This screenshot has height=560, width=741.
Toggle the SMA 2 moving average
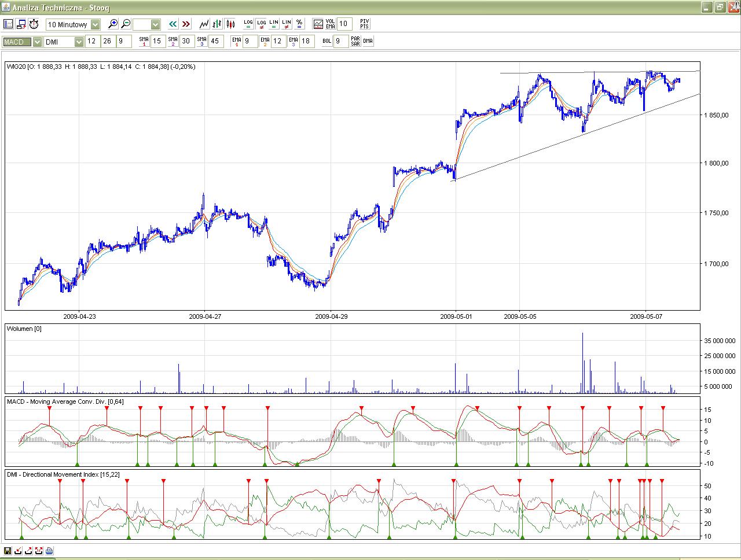(173, 42)
